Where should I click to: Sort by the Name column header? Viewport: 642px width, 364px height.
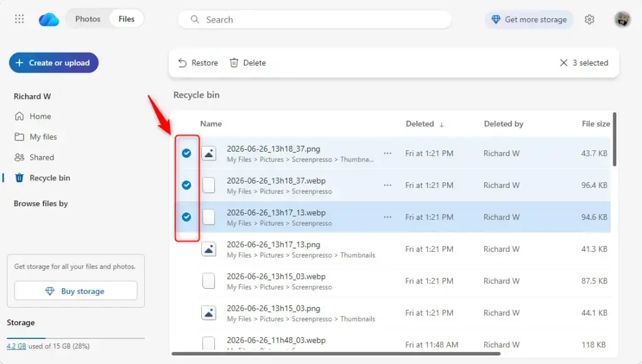tap(211, 123)
